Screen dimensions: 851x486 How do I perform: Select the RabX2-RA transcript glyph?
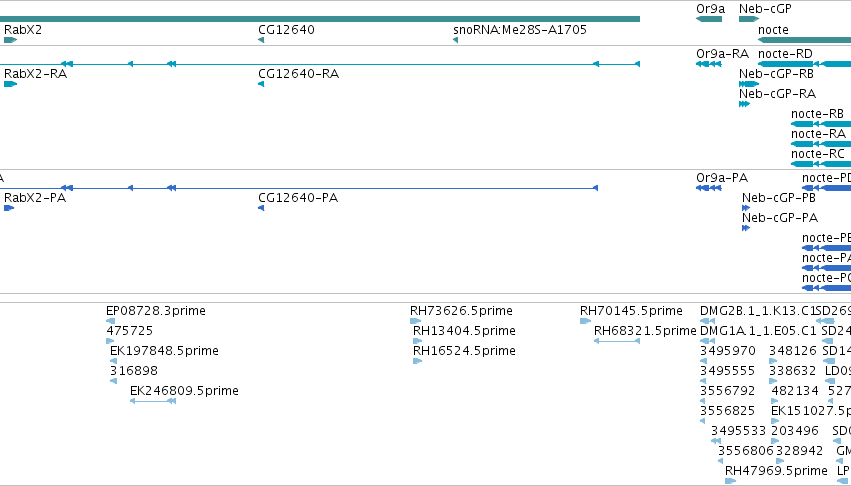pos(10,84)
